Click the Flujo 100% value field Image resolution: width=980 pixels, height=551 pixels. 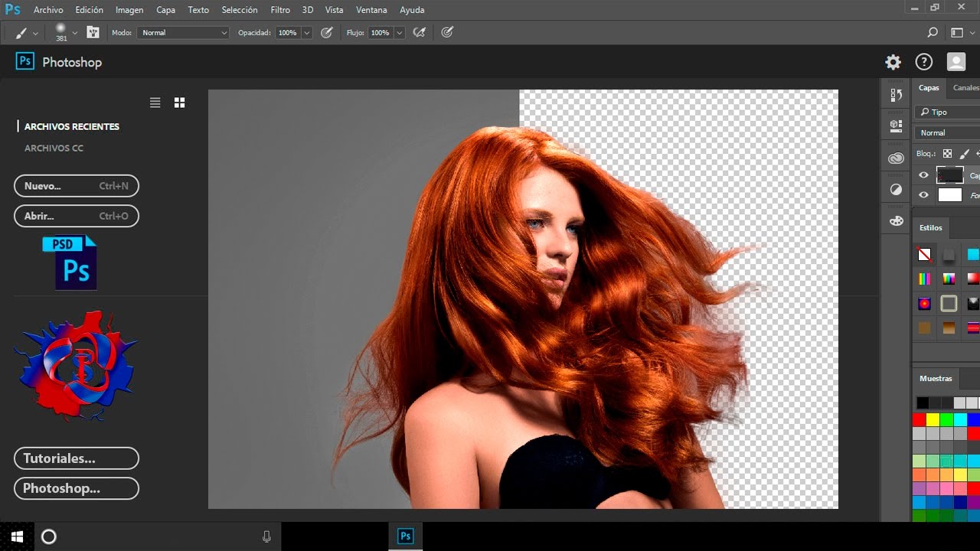381,33
